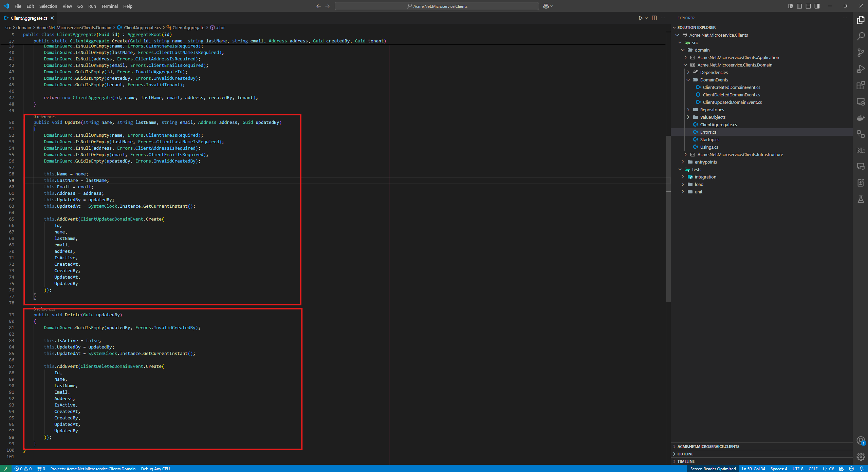Expand the ValueObjects folder

point(688,117)
